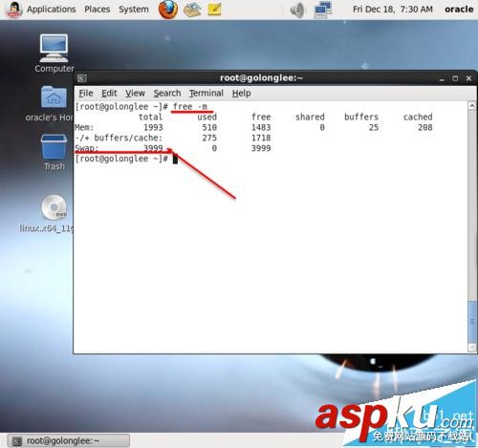Open the terminal Help menu
The height and width of the screenshot is (448, 478).
241,94
